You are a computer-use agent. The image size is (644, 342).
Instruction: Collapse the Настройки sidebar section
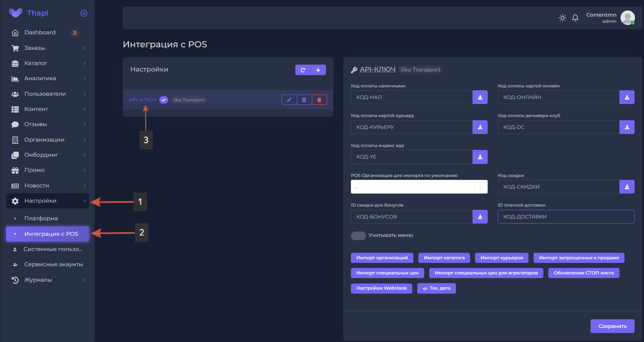(x=48, y=201)
